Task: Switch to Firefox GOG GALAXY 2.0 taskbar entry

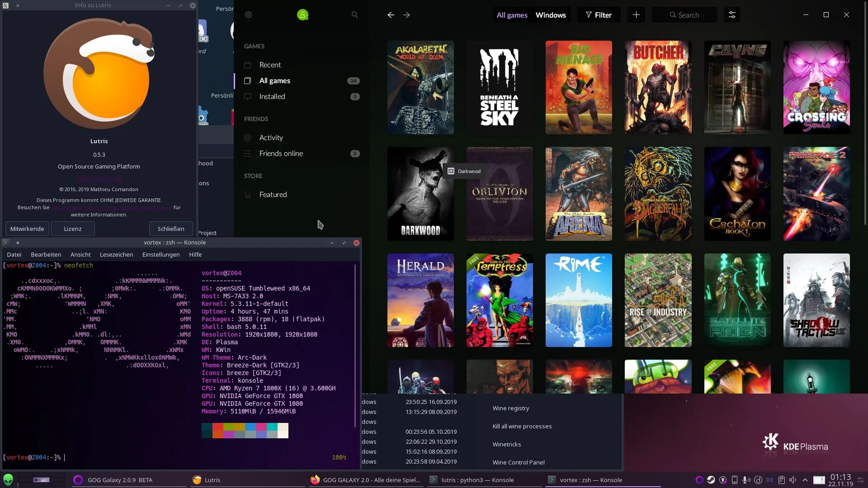Action: click(366, 480)
